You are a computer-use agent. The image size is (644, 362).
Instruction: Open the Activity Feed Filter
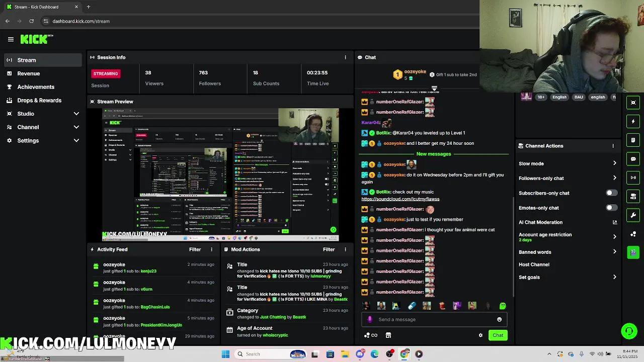(195, 249)
